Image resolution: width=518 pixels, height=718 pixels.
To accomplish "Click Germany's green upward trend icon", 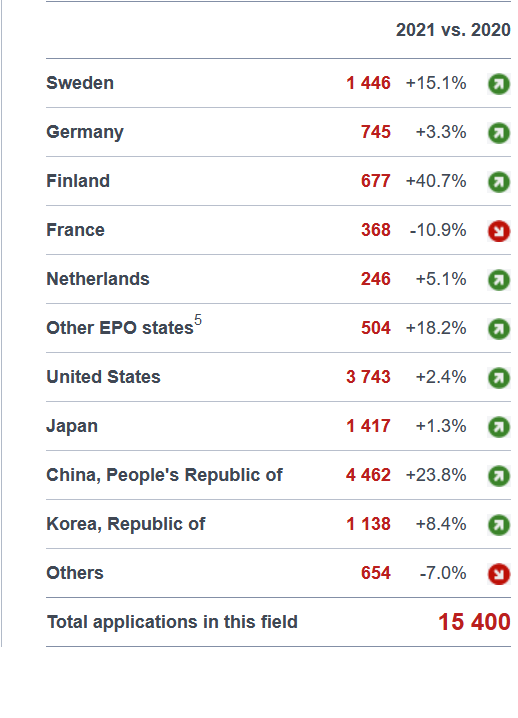I will 499,133.
